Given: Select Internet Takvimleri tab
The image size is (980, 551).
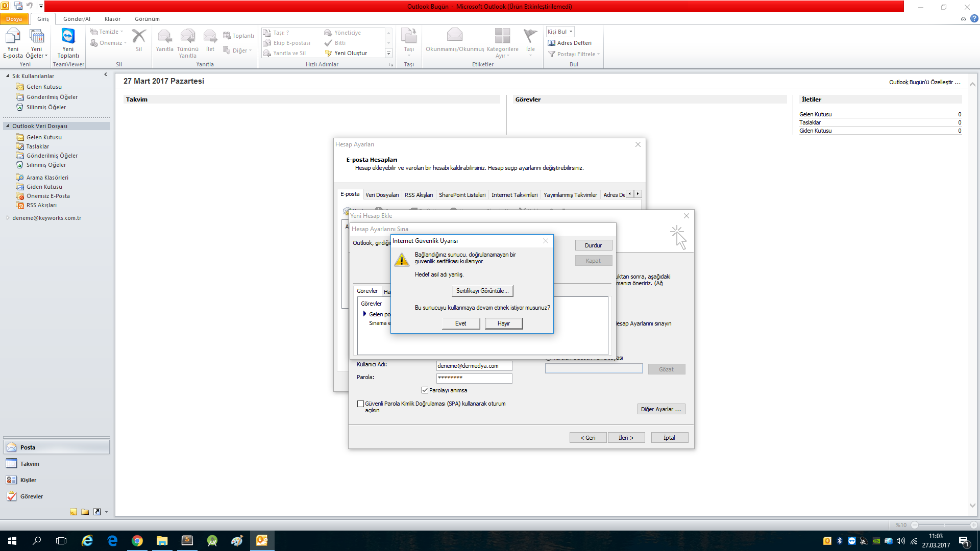Looking at the screenshot, I should click(x=514, y=195).
